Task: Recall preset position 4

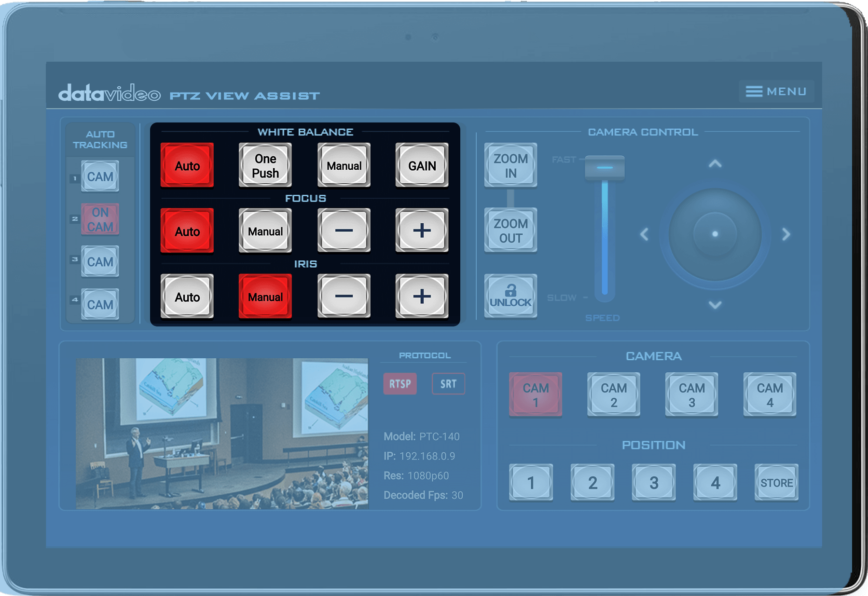Action: coord(715,482)
